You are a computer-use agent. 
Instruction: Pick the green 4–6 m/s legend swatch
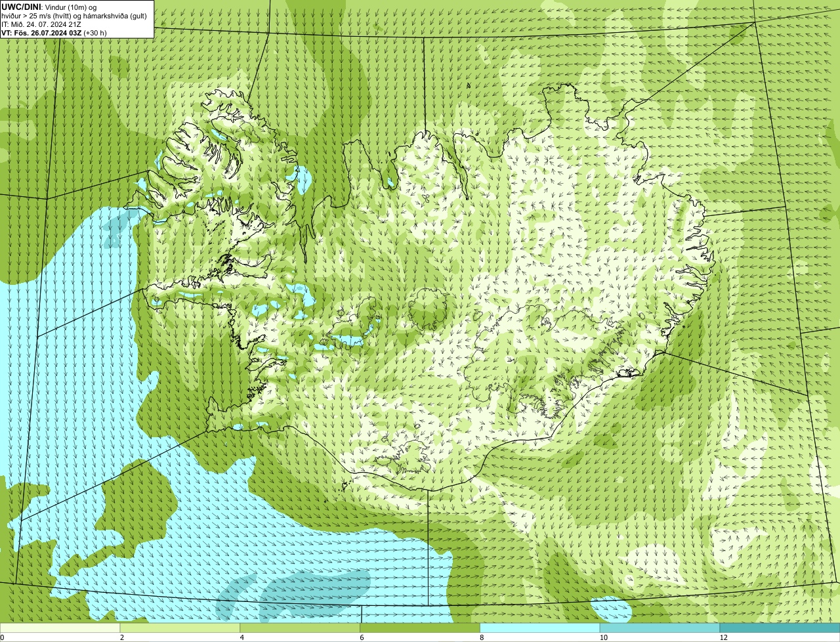pos(301,628)
